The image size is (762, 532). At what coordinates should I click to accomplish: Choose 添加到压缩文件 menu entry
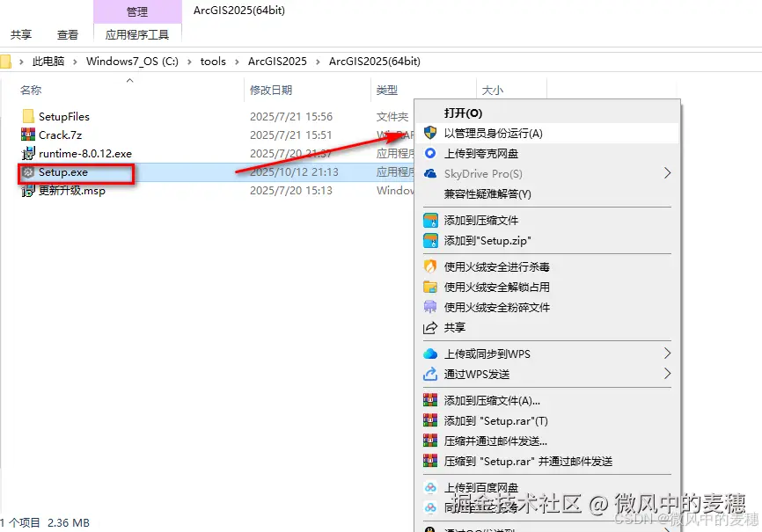[x=481, y=220]
